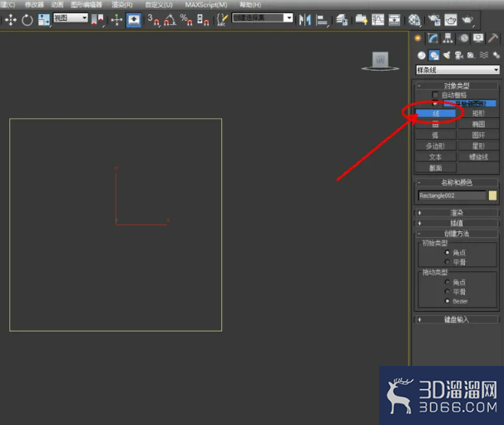Screen dimensions: 504x425
Task: Select 角点 under 初始类型
Action: 447,252
